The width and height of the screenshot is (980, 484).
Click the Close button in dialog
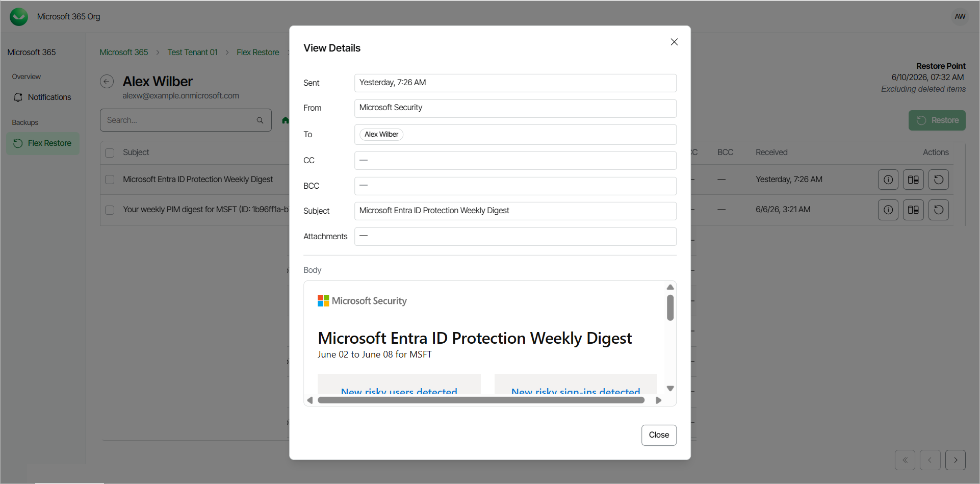point(659,435)
